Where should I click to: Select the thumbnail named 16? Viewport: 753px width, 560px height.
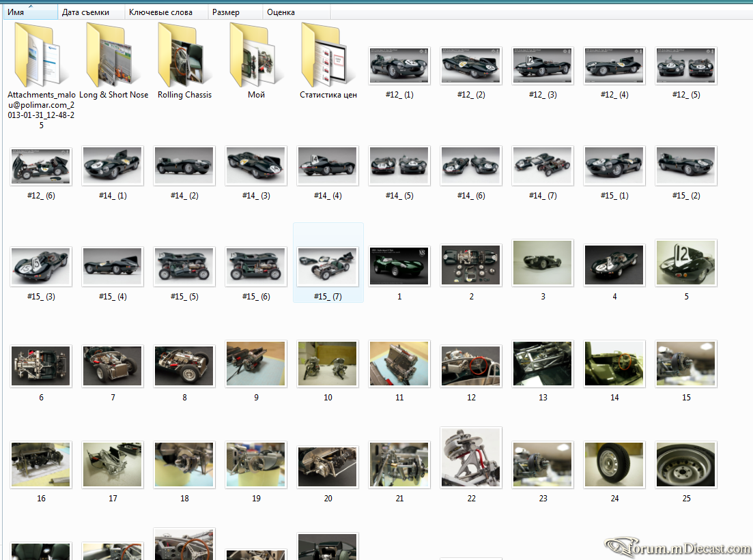click(x=41, y=465)
